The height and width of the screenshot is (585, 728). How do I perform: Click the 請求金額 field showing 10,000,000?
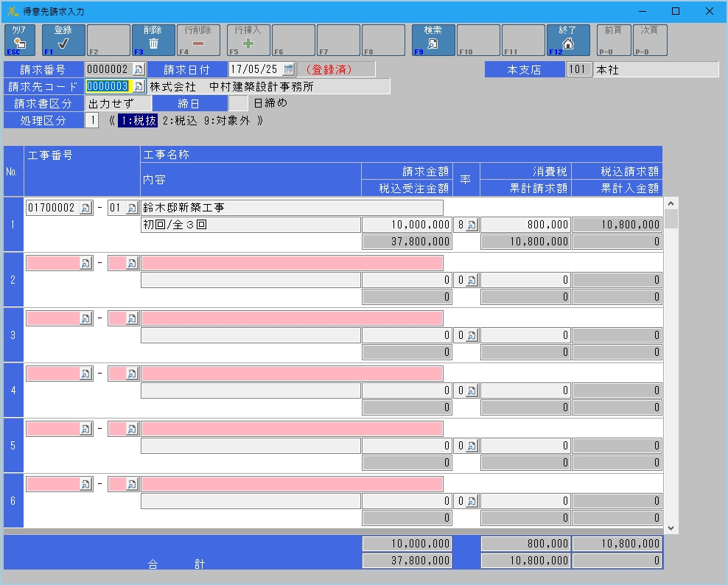pos(407,225)
